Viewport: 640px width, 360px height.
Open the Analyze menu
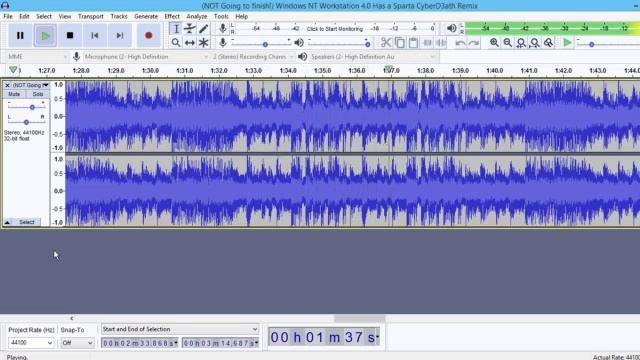(x=197, y=16)
